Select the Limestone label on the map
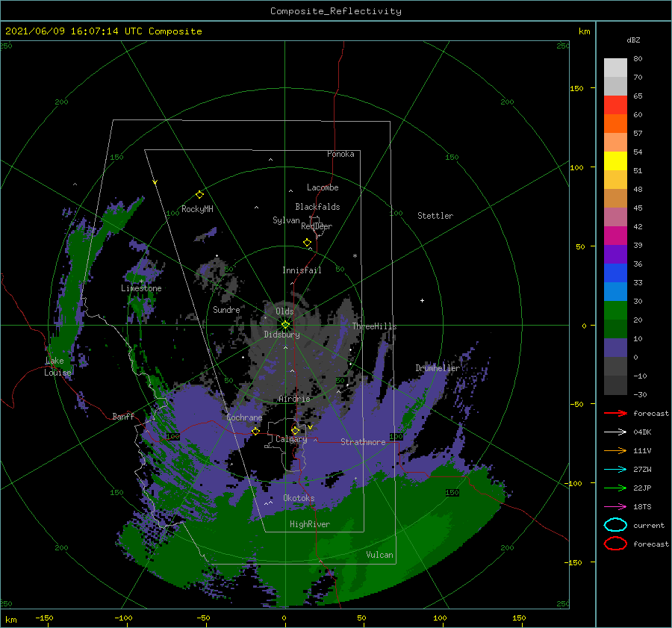Screen dimensions: 672x628 [141, 288]
